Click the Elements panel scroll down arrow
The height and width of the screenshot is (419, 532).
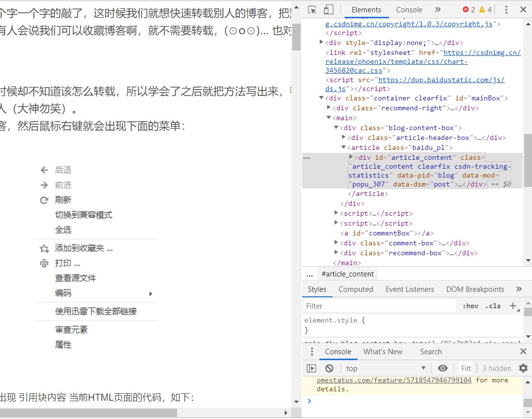tap(528, 261)
